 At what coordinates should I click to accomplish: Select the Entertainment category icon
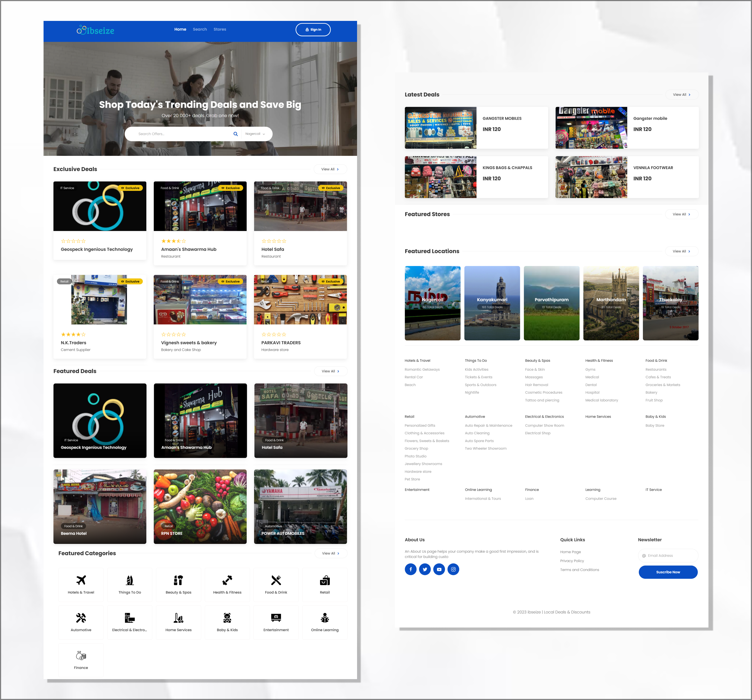[x=276, y=618]
